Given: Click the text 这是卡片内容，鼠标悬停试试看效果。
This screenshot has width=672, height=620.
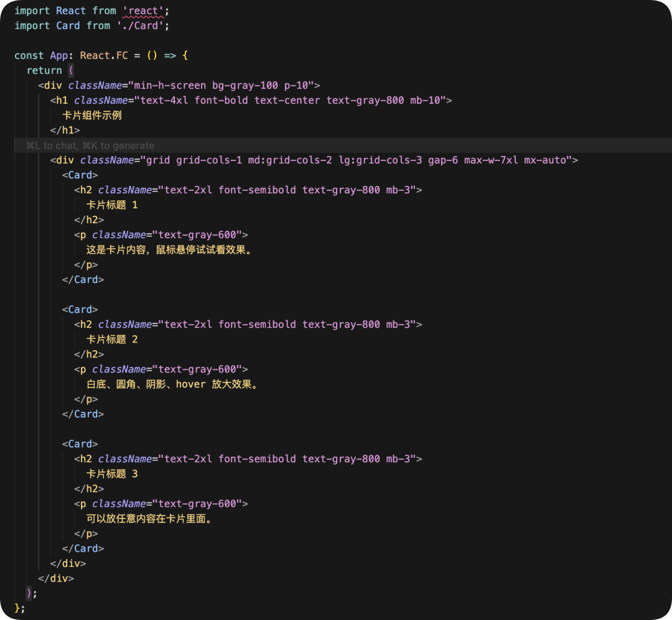Looking at the screenshot, I should [x=170, y=250].
